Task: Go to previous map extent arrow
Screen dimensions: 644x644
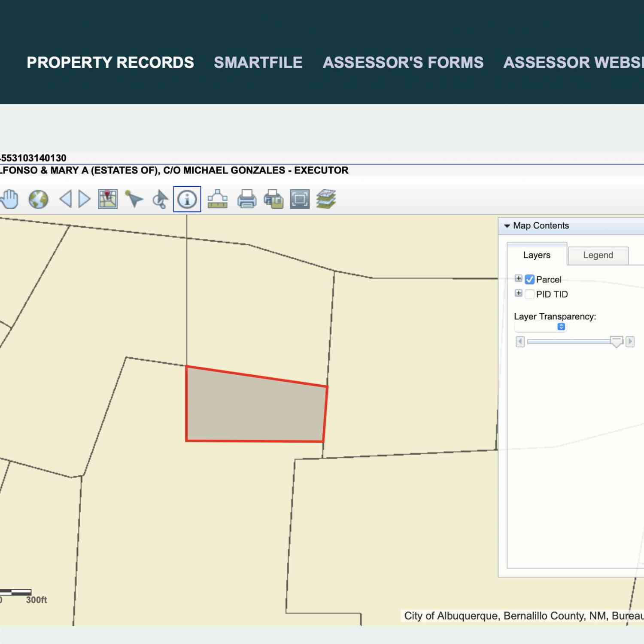Action: tap(66, 199)
